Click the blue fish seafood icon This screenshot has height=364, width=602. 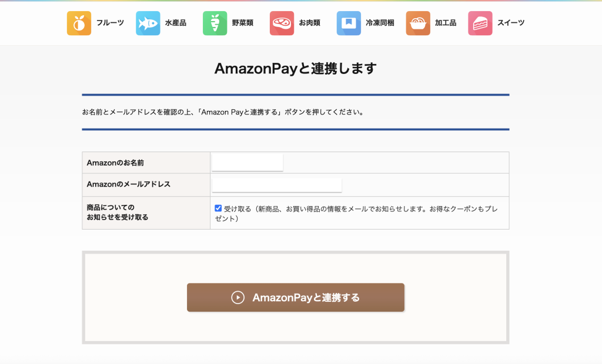click(x=148, y=23)
